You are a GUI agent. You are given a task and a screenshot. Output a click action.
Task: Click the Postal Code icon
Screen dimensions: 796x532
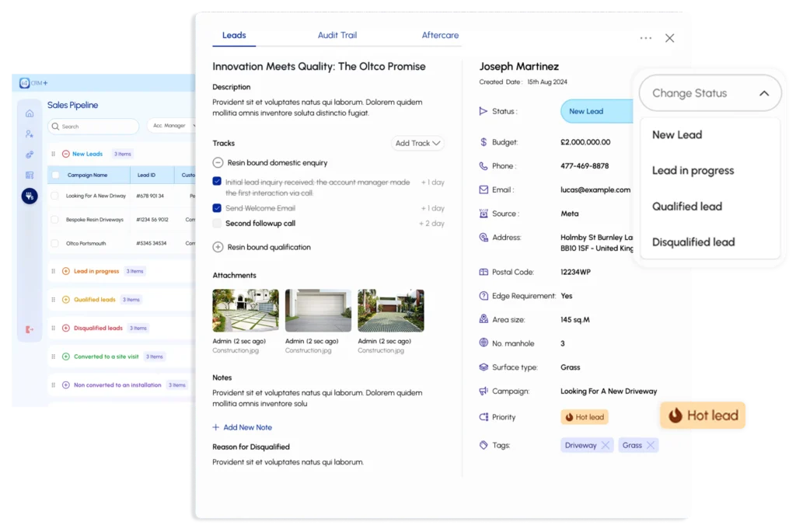(x=484, y=272)
